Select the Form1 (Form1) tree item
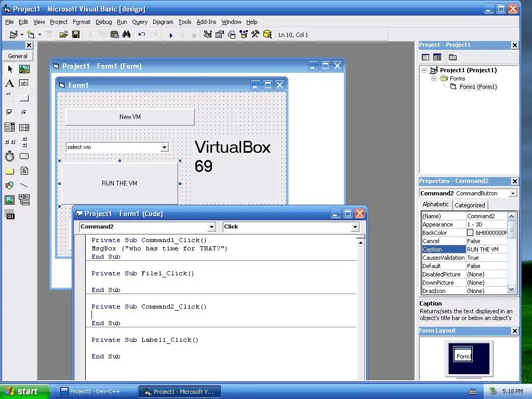The image size is (532, 399). click(x=478, y=87)
